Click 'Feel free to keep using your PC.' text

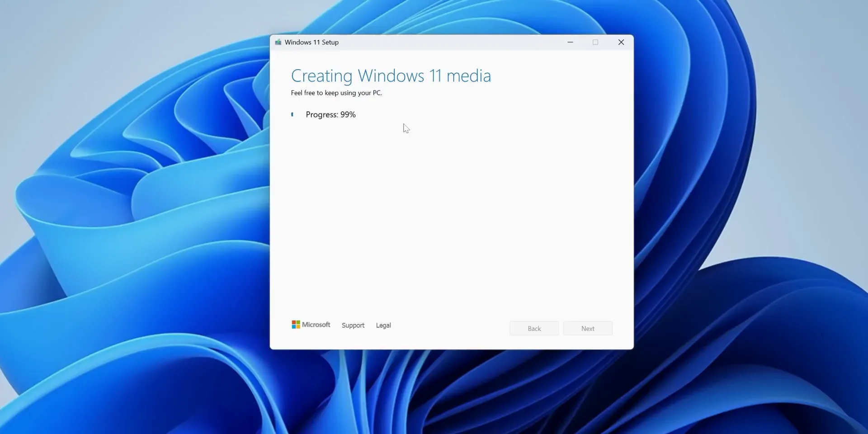(x=336, y=93)
